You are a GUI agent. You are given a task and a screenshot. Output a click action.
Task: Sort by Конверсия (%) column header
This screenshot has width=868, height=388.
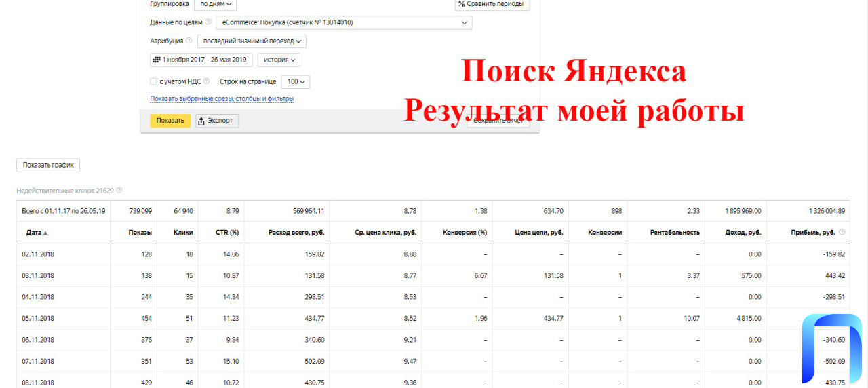coord(465,232)
